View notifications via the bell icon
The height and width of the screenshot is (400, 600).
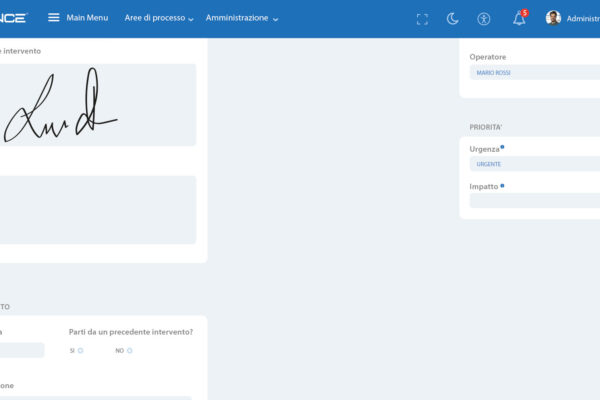tap(519, 19)
